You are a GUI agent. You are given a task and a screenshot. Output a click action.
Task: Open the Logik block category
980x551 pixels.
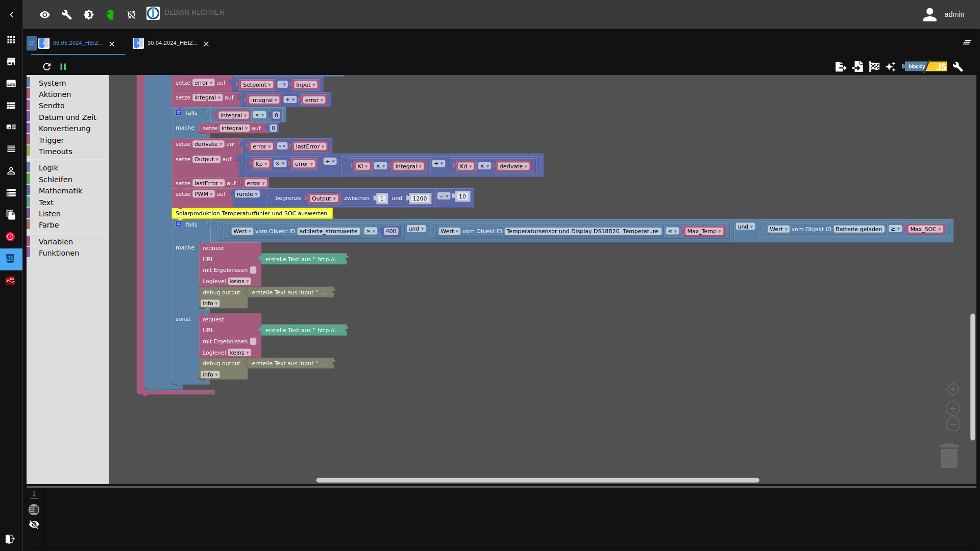point(48,168)
